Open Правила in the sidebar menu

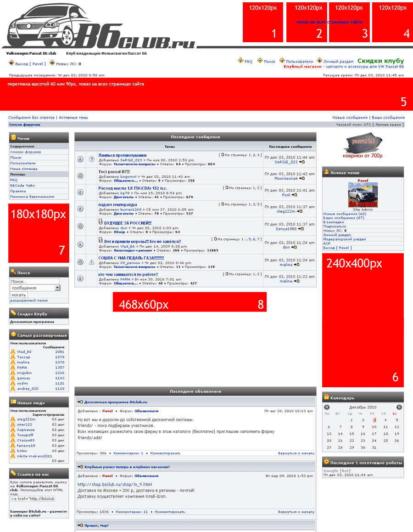[x=18, y=191]
